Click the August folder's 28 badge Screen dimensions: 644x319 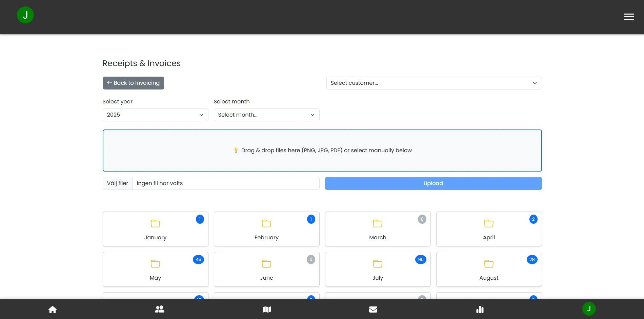[532, 260]
